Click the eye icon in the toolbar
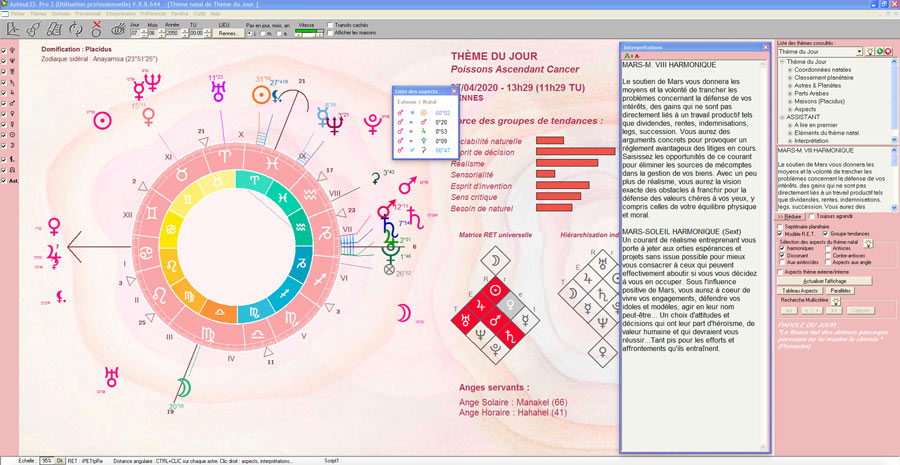Screen dimensions: 900x465 (118, 29)
